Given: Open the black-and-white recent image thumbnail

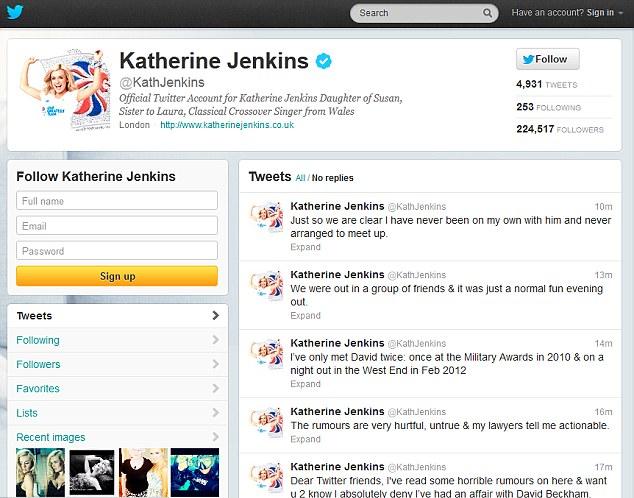Looking at the screenshot, I should tap(92, 472).
